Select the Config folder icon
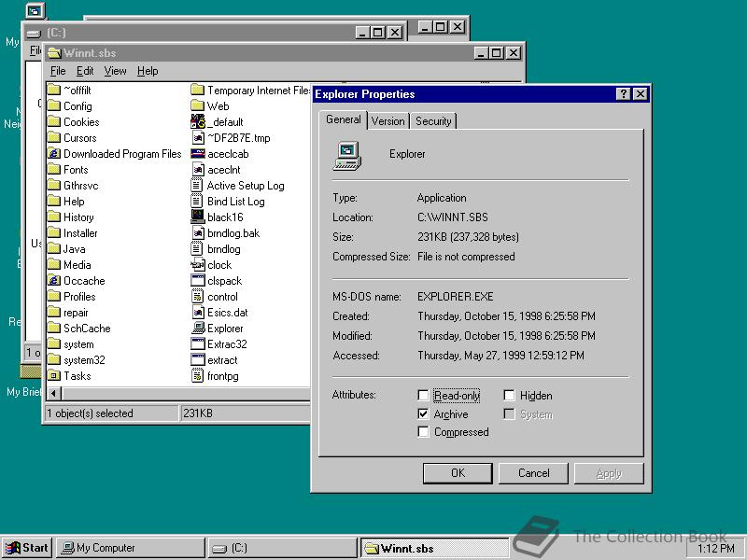The height and width of the screenshot is (560, 747). [x=54, y=105]
